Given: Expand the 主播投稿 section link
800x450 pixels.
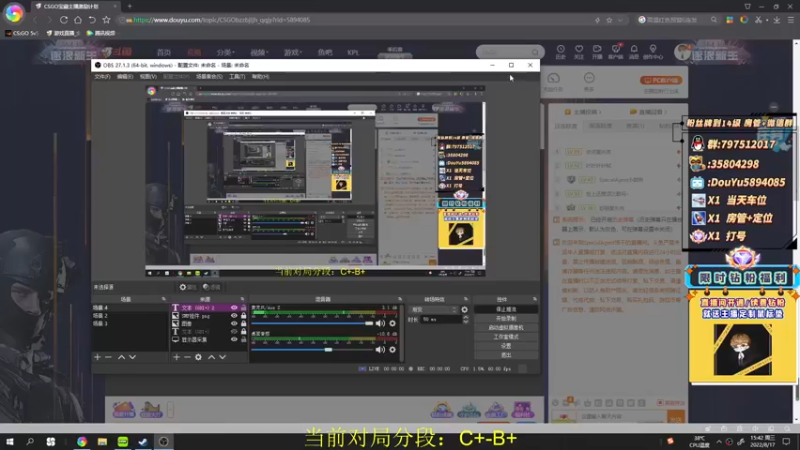Looking at the screenshot, I should 583,112.
